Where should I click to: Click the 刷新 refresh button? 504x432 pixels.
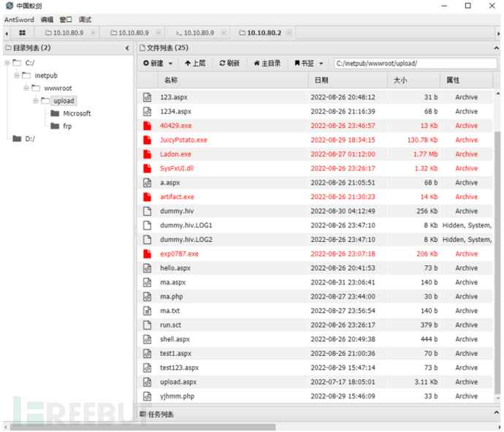coord(229,64)
